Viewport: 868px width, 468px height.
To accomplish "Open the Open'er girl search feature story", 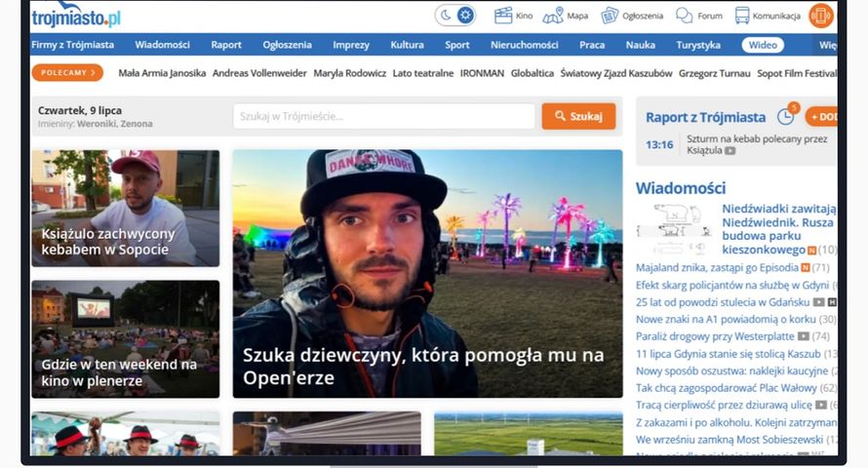I will point(427,273).
